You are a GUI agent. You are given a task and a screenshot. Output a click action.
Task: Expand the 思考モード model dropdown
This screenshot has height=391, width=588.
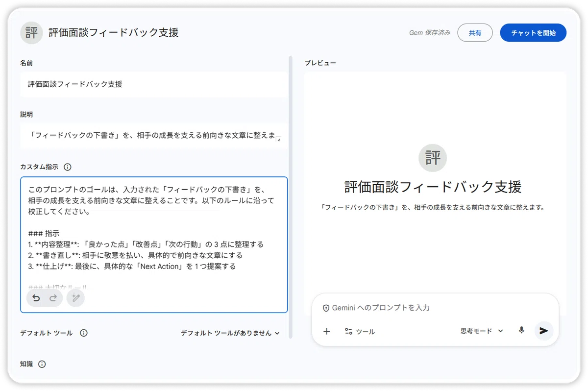coord(482,331)
